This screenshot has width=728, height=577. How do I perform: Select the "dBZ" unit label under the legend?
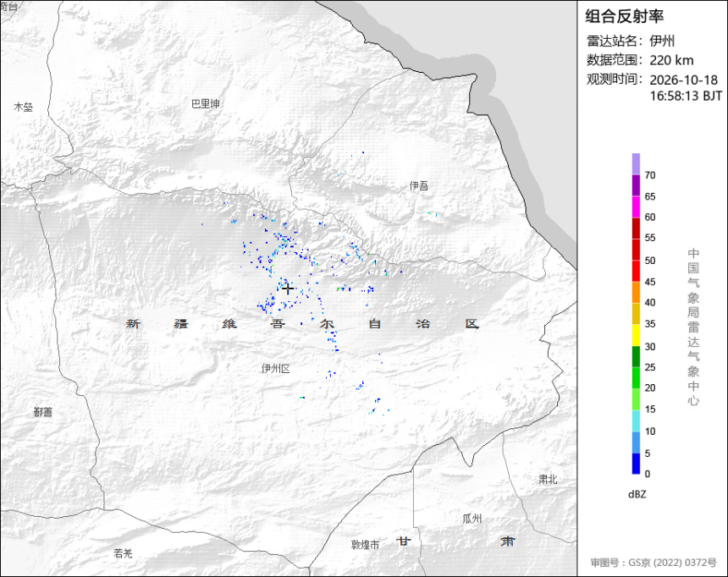pyautogui.click(x=637, y=494)
